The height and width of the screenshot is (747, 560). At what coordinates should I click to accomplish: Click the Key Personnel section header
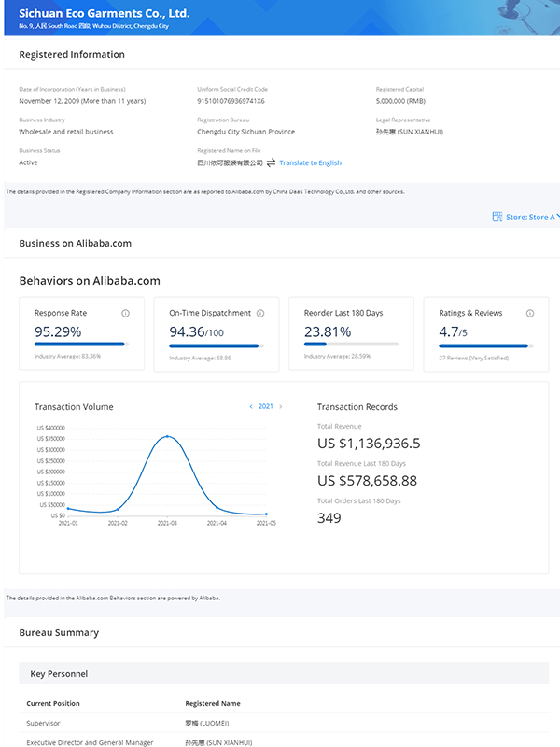pyautogui.click(x=284, y=673)
